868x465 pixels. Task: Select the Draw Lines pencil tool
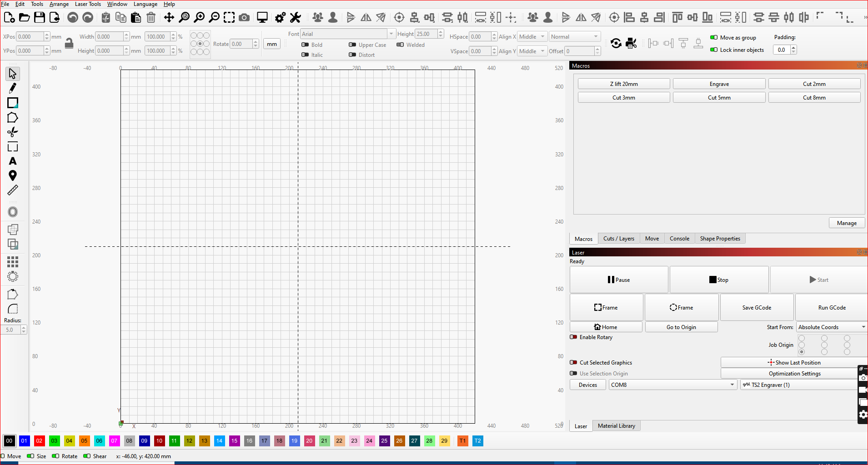point(13,88)
